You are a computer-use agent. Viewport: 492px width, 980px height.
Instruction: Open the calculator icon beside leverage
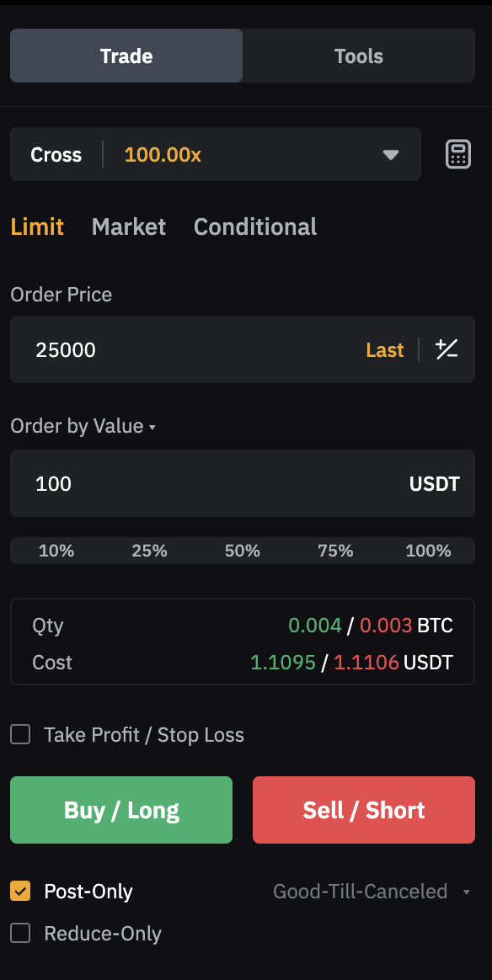[x=457, y=154]
